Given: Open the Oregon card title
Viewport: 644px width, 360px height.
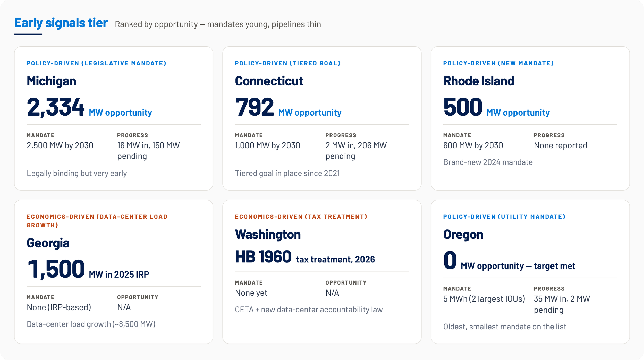Looking at the screenshot, I should [x=463, y=235].
